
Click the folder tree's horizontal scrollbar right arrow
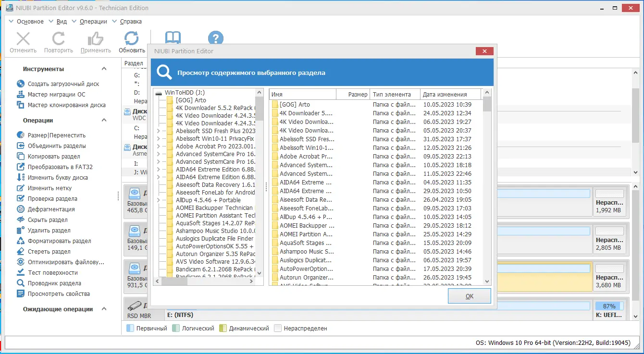click(x=252, y=282)
